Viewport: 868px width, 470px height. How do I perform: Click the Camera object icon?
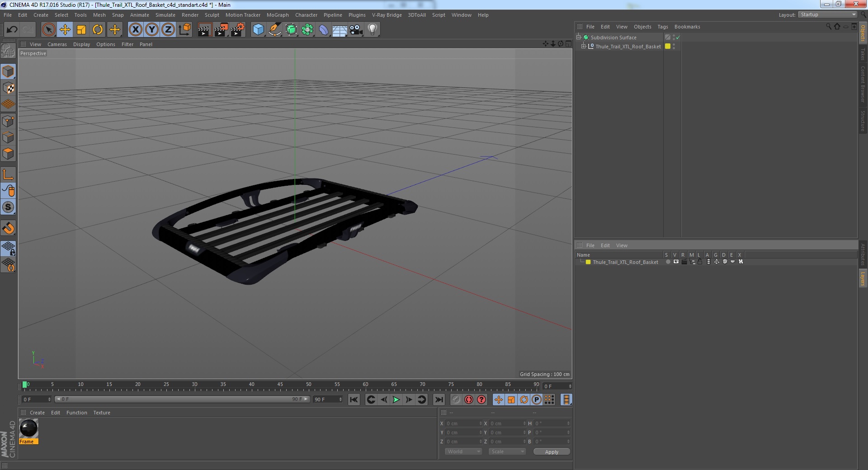coord(356,30)
